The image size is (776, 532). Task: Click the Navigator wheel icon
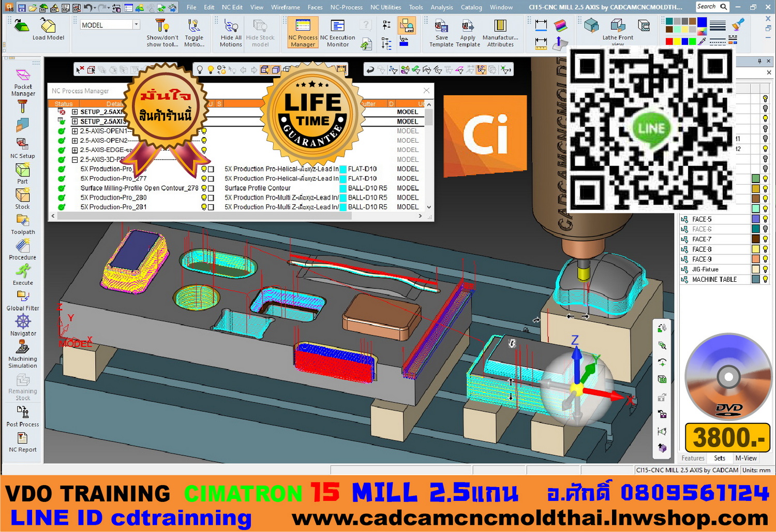tap(23, 322)
